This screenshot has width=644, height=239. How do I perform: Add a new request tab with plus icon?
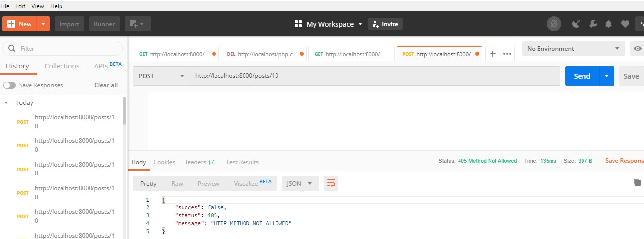coord(492,54)
